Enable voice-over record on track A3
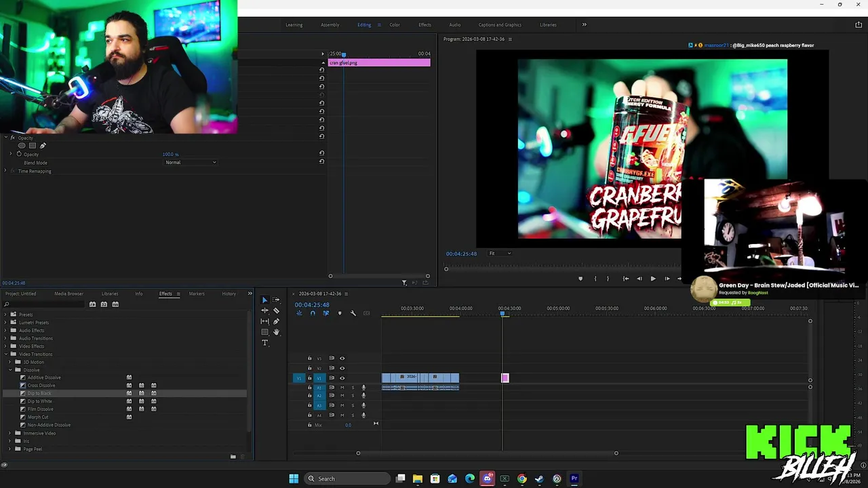868x488 pixels. click(x=363, y=405)
